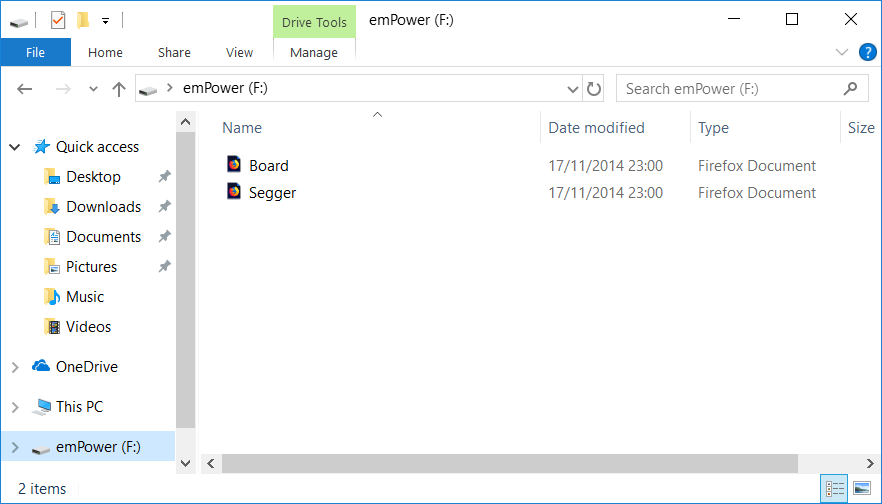
Task: Expand the OneDrive tree node
Action: point(15,367)
